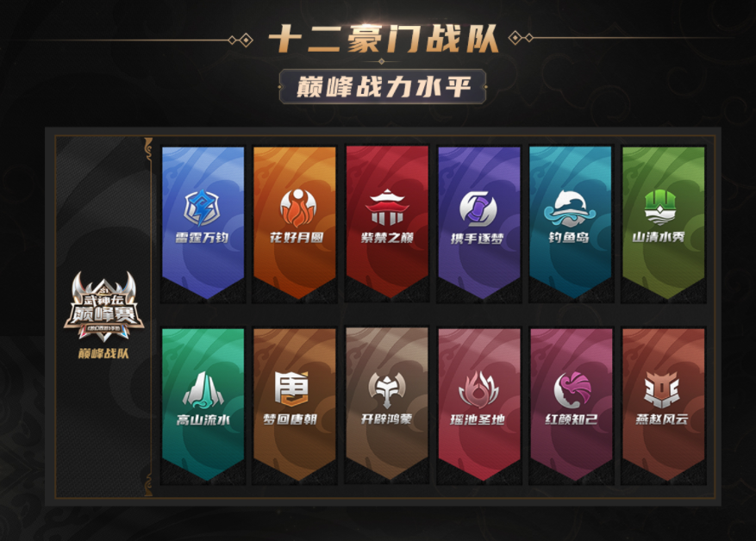Select the 梦回唐朝 team name label
756x541 pixels.
pos(291,420)
